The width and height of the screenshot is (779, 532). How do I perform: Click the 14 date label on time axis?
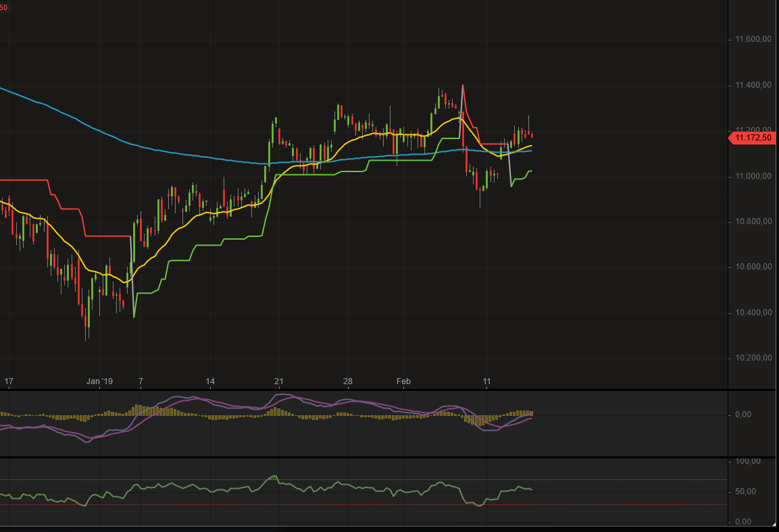pyautogui.click(x=210, y=381)
